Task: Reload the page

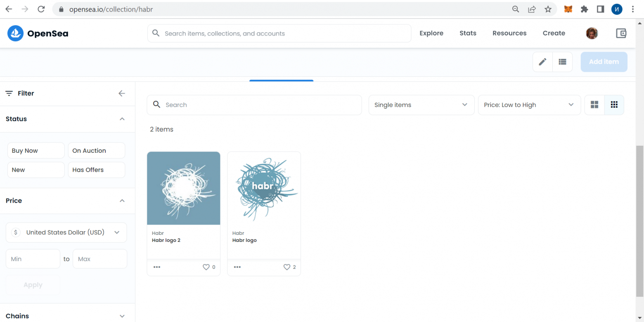Action: (41, 9)
